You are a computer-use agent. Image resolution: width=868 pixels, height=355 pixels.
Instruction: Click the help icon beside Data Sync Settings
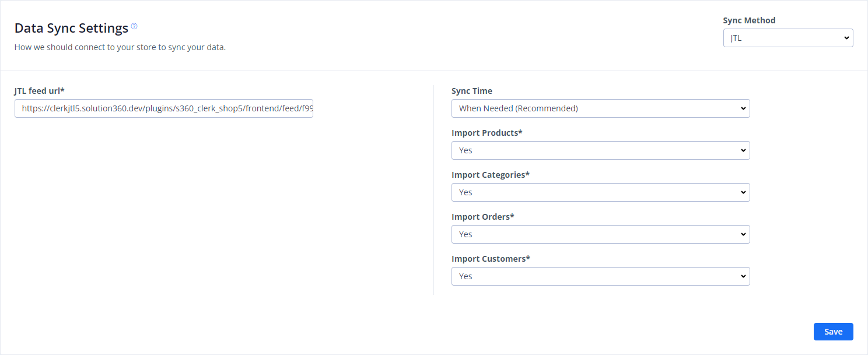tap(134, 26)
